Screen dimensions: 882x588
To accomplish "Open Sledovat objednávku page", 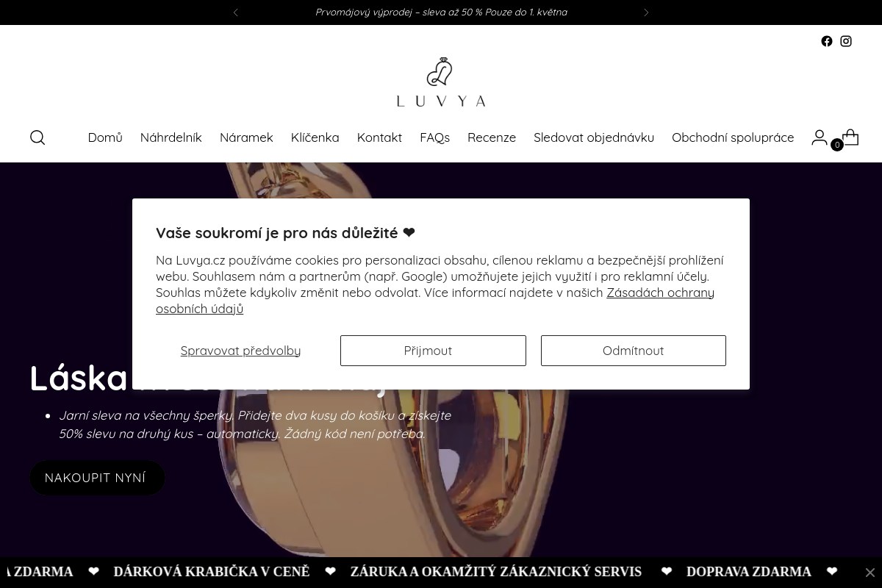I will point(594,137).
